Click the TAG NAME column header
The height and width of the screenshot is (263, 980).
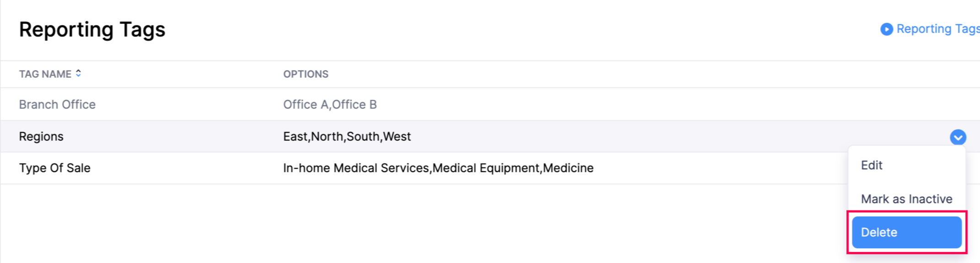tap(45, 74)
